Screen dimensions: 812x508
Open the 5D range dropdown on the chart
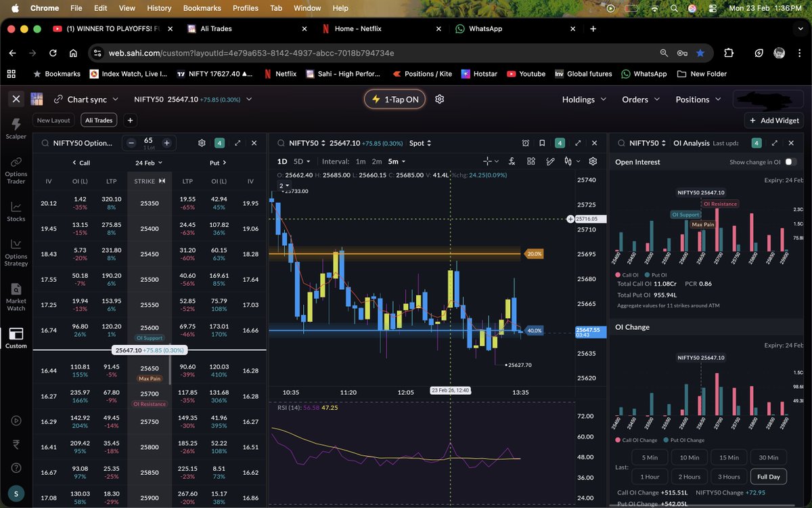pyautogui.click(x=302, y=161)
